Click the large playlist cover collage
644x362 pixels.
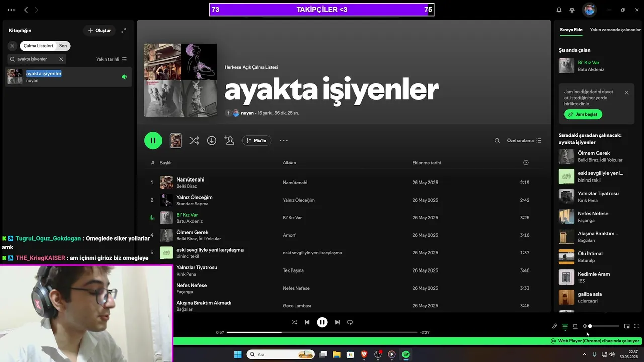181,80
